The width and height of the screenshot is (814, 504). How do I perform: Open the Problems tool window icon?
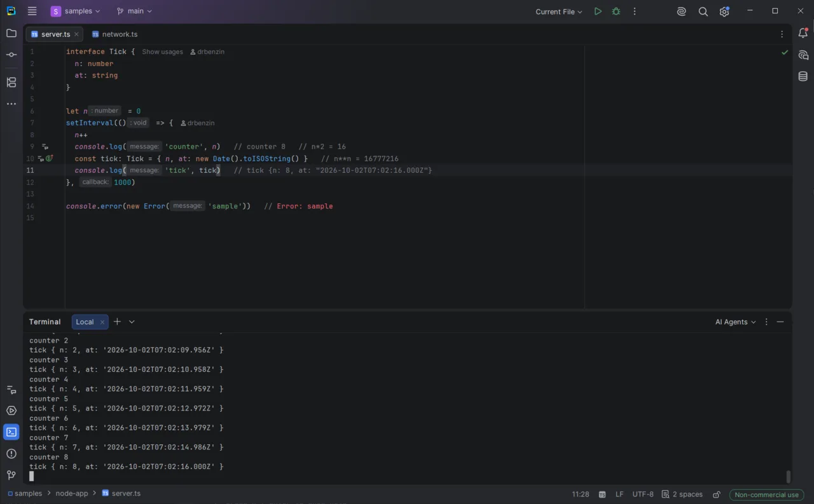11,454
